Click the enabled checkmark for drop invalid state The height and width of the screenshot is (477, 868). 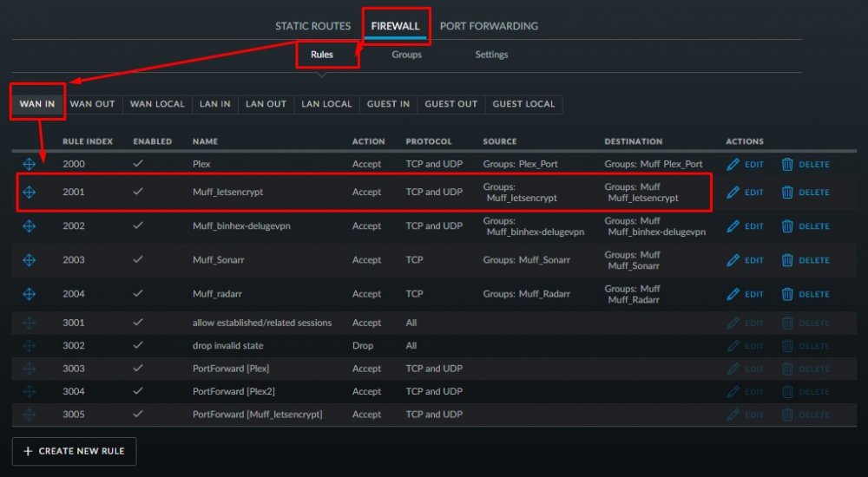click(x=138, y=345)
